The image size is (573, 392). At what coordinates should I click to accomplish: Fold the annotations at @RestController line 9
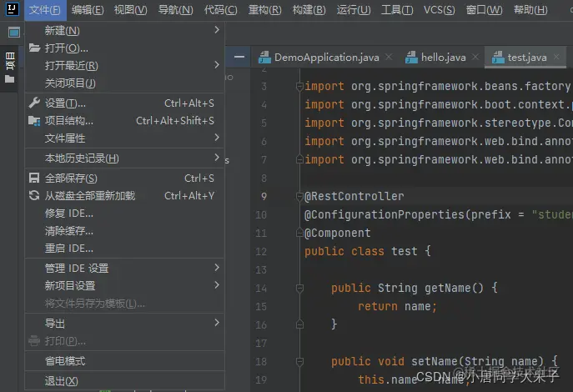299,197
